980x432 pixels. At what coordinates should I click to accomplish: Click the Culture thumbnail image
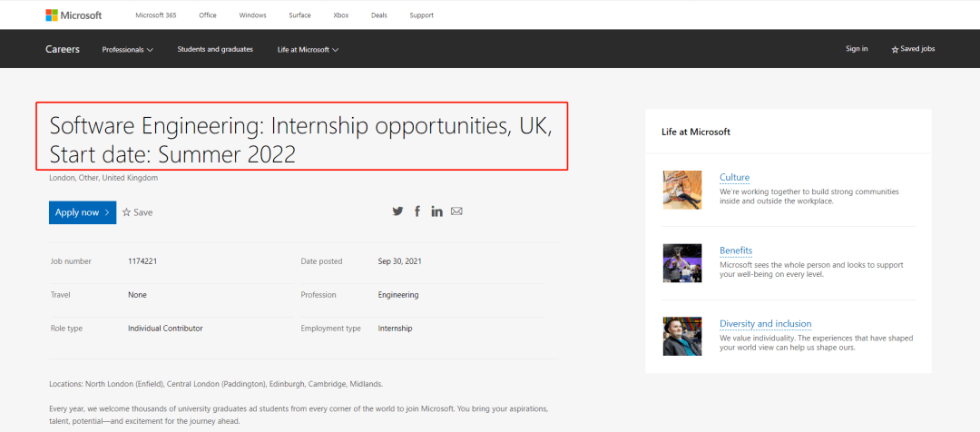click(x=682, y=190)
